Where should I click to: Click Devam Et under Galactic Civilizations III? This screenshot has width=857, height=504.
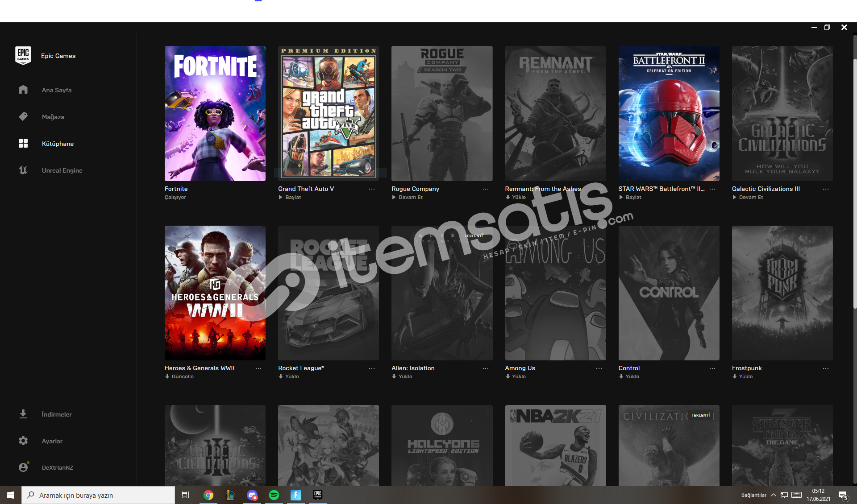point(748,197)
